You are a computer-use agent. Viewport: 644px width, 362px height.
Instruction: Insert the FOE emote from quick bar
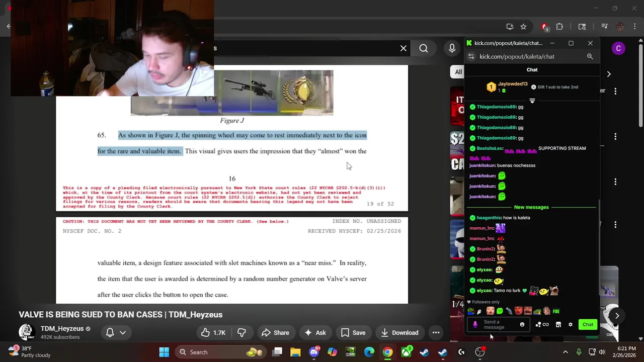556,311
